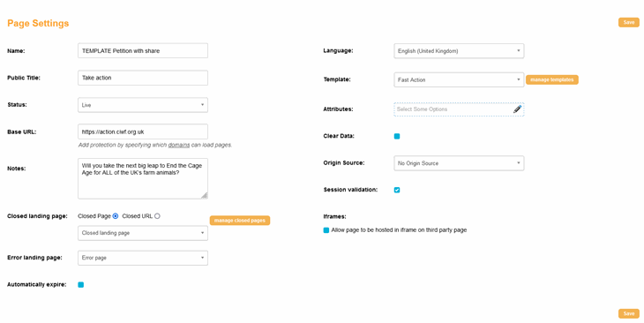
Task: Click the Closed landing page: label
Action: [x=37, y=216]
